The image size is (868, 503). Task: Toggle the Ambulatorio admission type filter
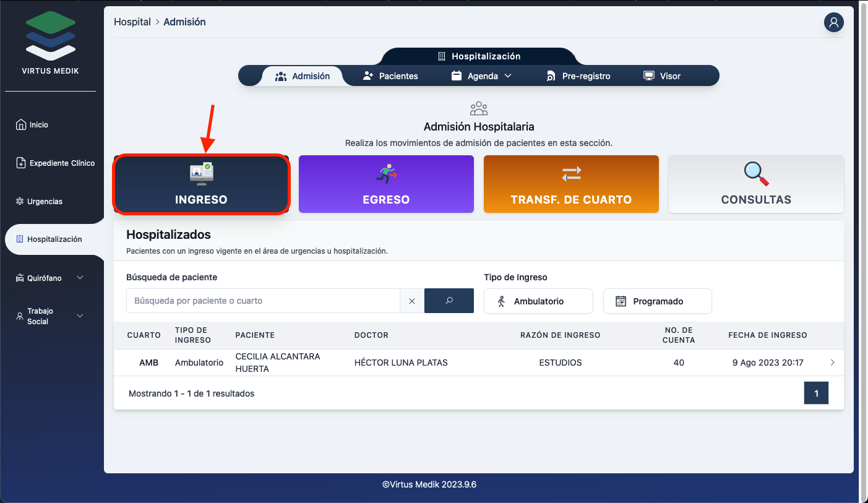[x=538, y=301]
